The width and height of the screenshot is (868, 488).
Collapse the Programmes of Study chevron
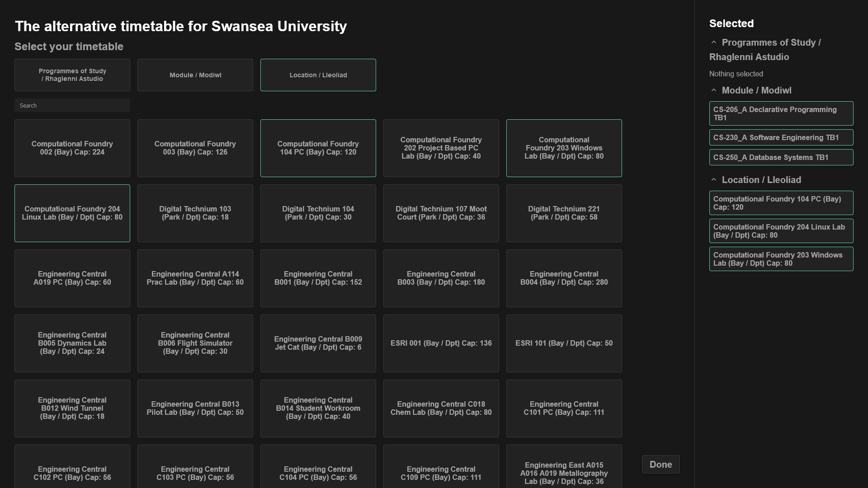[714, 42]
